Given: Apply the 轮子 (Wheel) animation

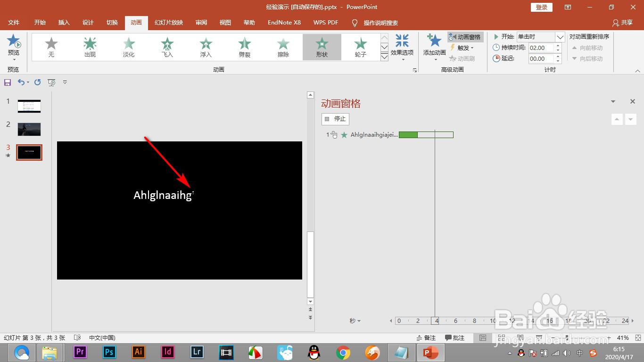Looking at the screenshot, I should click(361, 47).
